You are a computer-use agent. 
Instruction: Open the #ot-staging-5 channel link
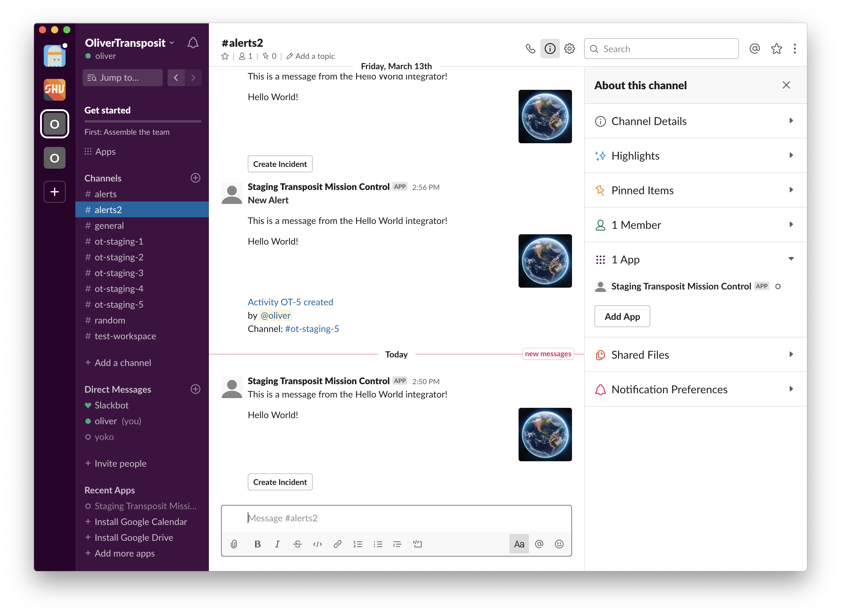pos(312,329)
